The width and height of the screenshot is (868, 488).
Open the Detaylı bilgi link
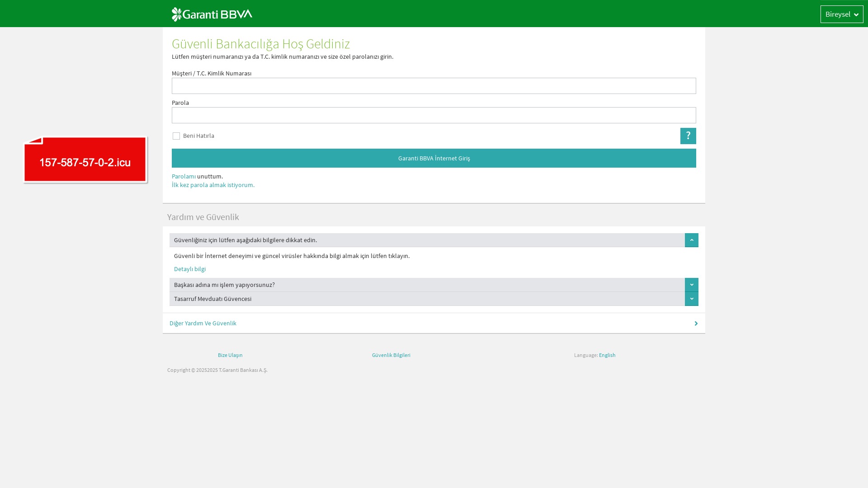click(190, 269)
